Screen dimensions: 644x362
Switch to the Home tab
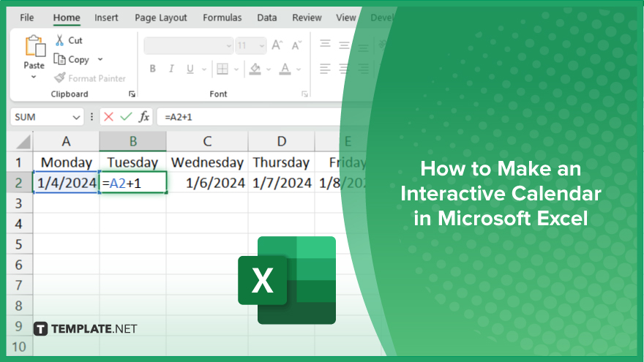[x=67, y=18]
